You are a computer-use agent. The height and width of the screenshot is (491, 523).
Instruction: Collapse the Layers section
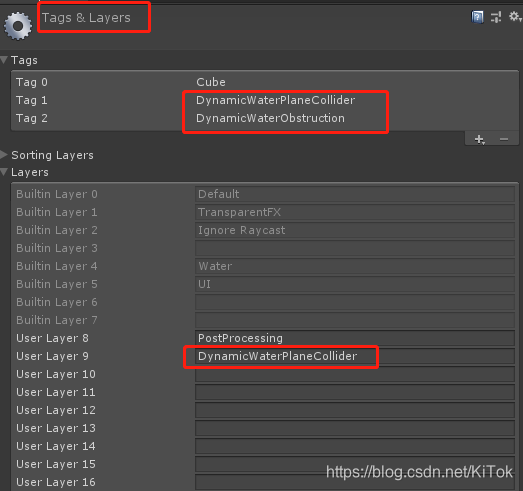4,172
